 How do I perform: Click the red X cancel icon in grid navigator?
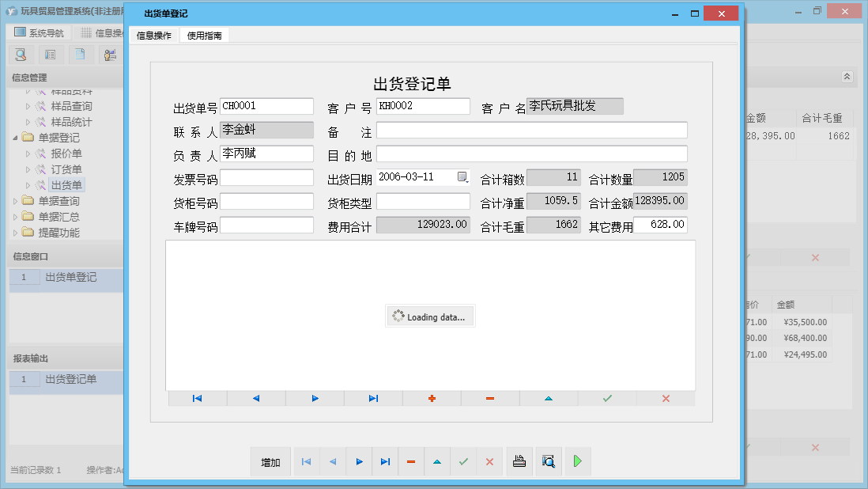click(666, 399)
